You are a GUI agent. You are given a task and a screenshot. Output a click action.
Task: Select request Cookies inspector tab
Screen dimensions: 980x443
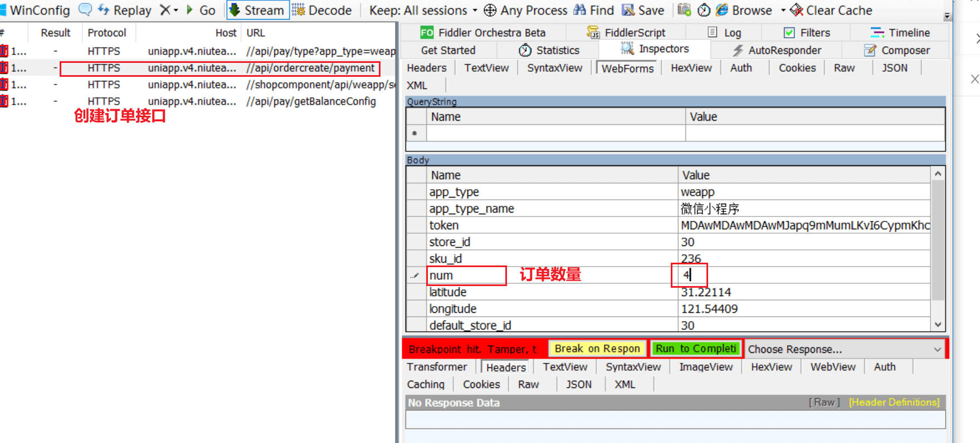click(797, 68)
